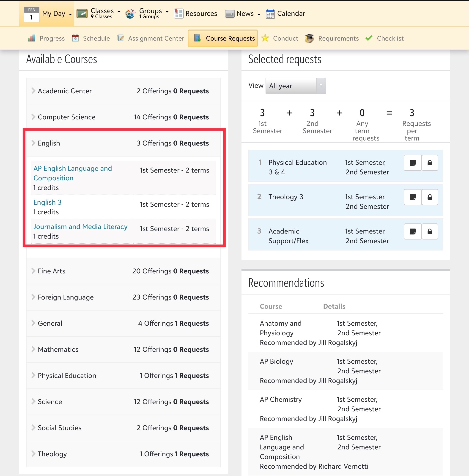Click the lock icon for Theology 3

pyautogui.click(x=430, y=197)
